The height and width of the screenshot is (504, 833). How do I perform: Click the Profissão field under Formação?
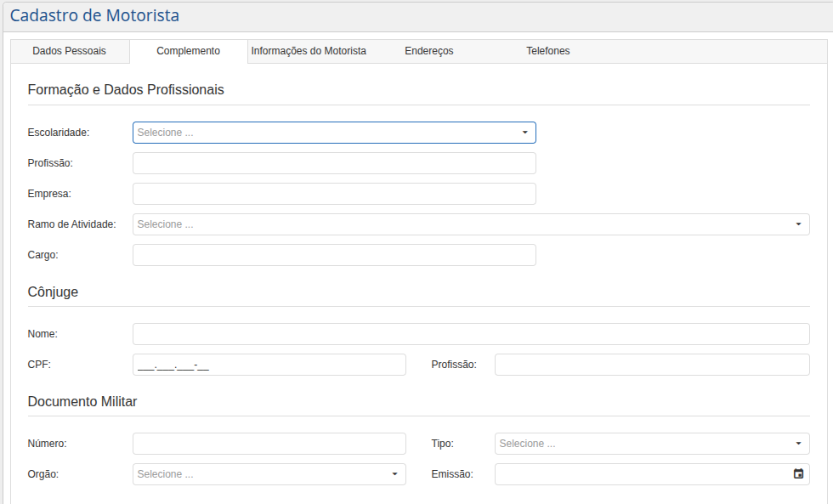point(334,163)
